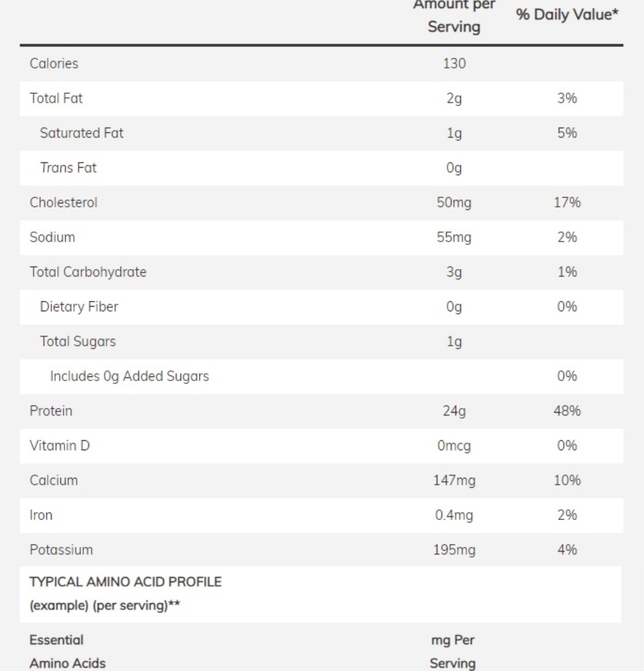Click the % Daily Value* column header
The height and width of the screenshot is (671, 644).
point(567,15)
